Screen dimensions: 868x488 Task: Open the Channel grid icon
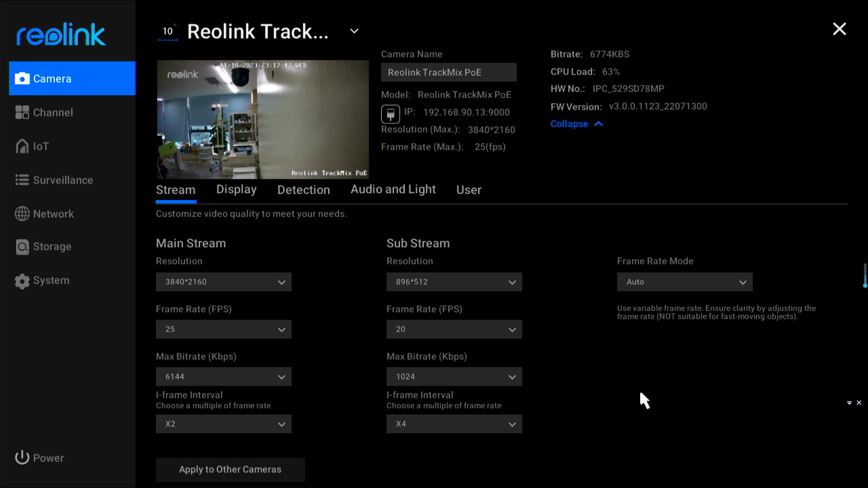pos(22,113)
